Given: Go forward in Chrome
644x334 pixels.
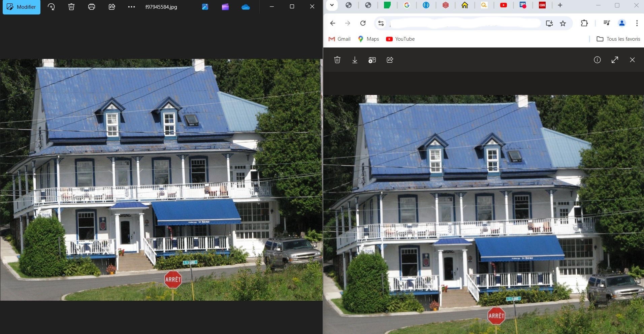Looking at the screenshot, I should 348,23.
